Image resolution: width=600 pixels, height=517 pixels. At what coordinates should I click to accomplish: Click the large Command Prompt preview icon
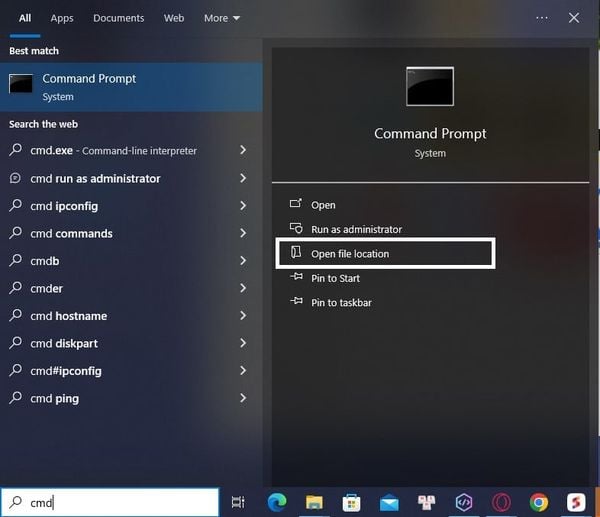pyautogui.click(x=430, y=86)
